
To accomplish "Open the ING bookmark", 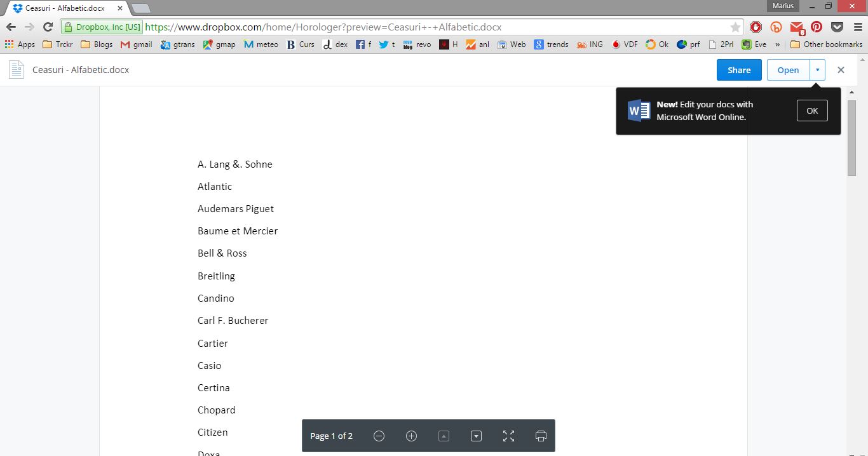I will click(x=590, y=44).
